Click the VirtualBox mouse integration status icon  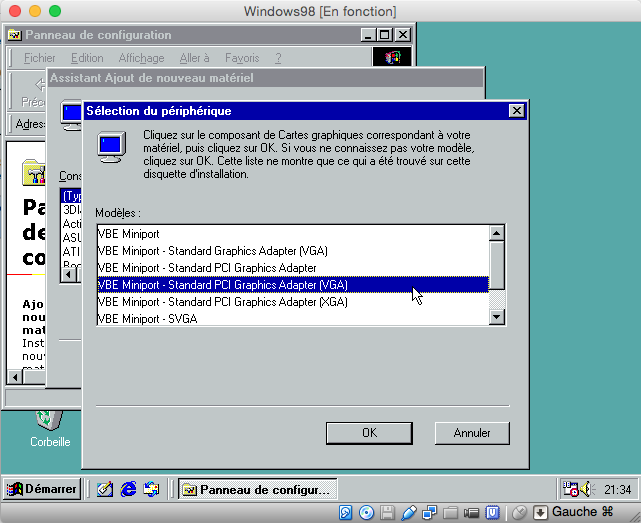coord(520,512)
